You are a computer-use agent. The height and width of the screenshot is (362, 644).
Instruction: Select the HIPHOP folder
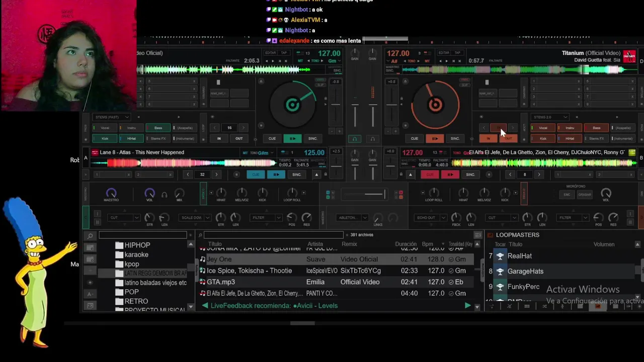137,245
